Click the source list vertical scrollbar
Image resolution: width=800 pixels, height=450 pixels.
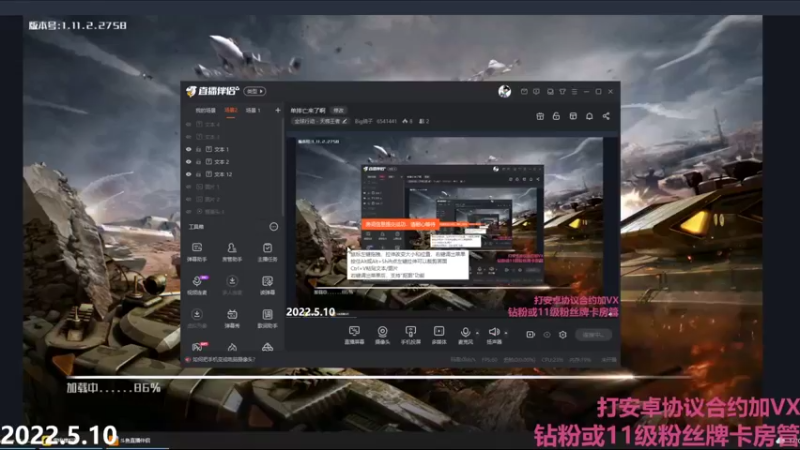click(283, 167)
